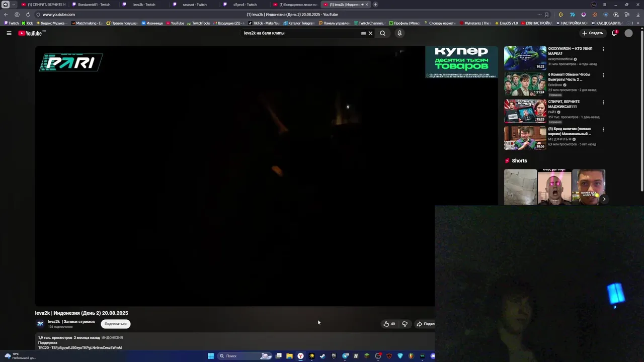Open FL Studio taskbar icon
Viewport: 644px width, 362px height.
(411, 356)
